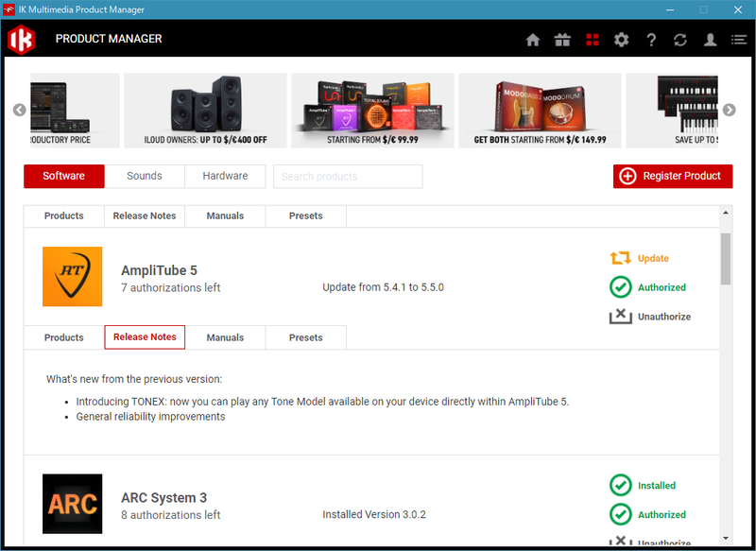The height and width of the screenshot is (551, 756).
Task: Click AmpliTube 5 Unauthorize link
Action: (x=664, y=317)
